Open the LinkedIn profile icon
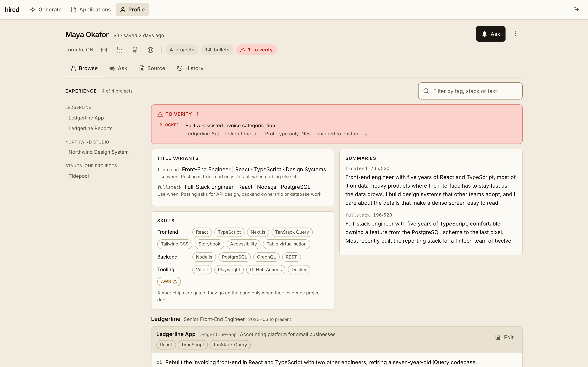The height and width of the screenshot is (367, 588). coord(119,50)
